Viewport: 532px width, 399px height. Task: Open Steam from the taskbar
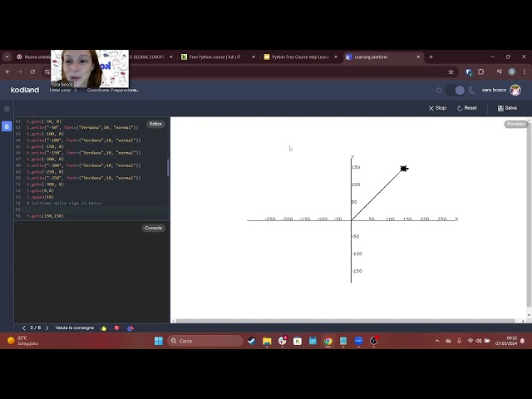pyautogui.click(x=251, y=341)
